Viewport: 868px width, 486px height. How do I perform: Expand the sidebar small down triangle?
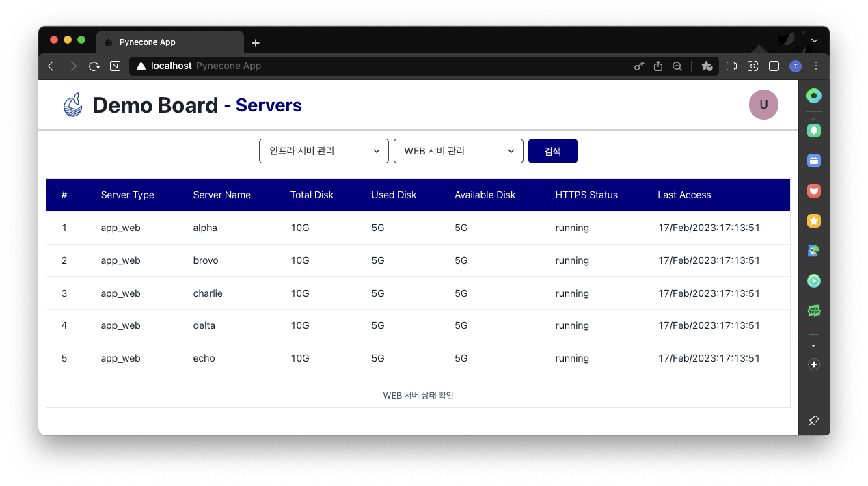(813, 346)
